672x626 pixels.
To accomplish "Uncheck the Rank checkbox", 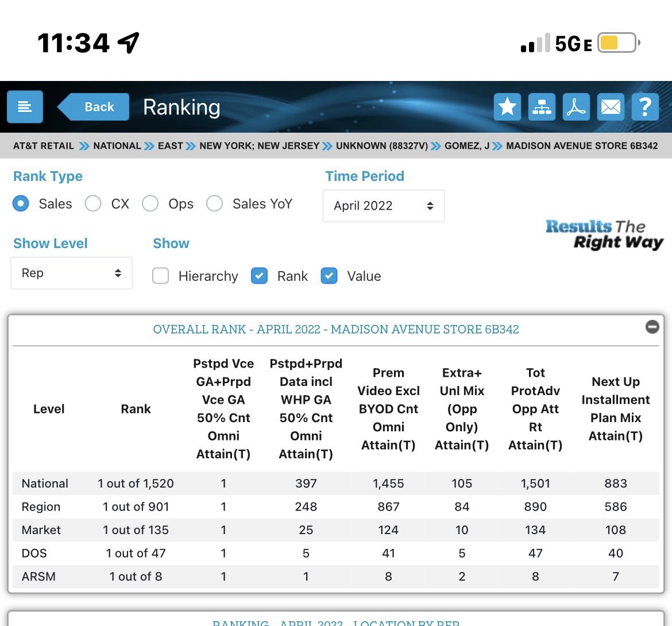I will pyautogui.click(x=260, y=276).
